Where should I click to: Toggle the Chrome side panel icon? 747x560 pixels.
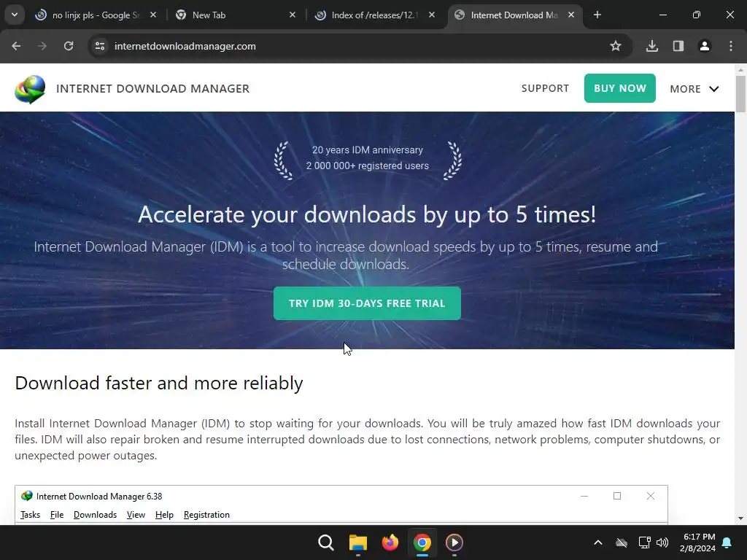678,46
